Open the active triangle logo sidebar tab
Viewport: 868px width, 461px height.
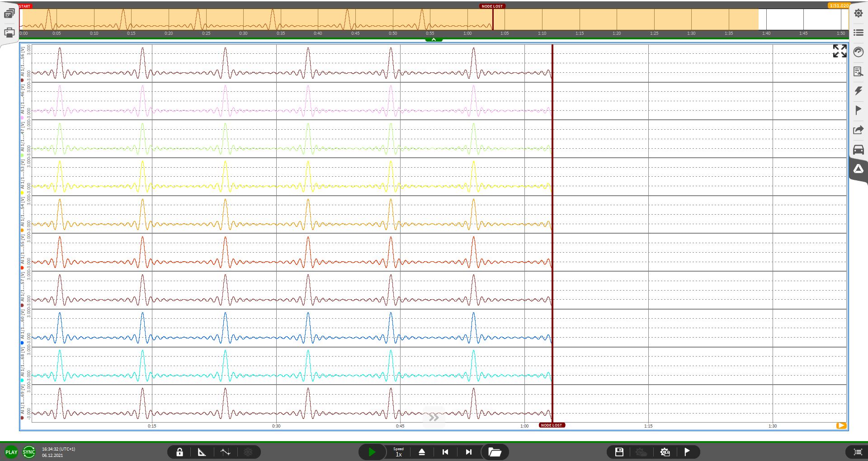pos(858,169)
